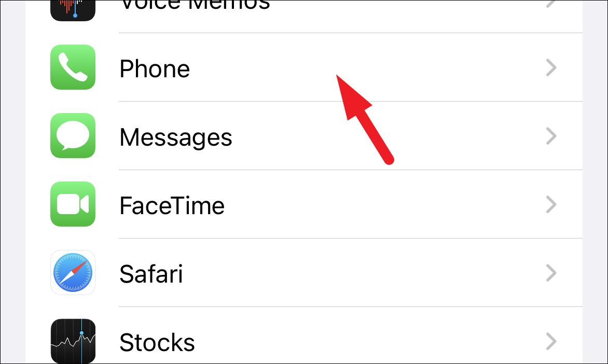Tap the Safari compass icon
This screenshot has width=608, height=364.
tap(73, 273)
